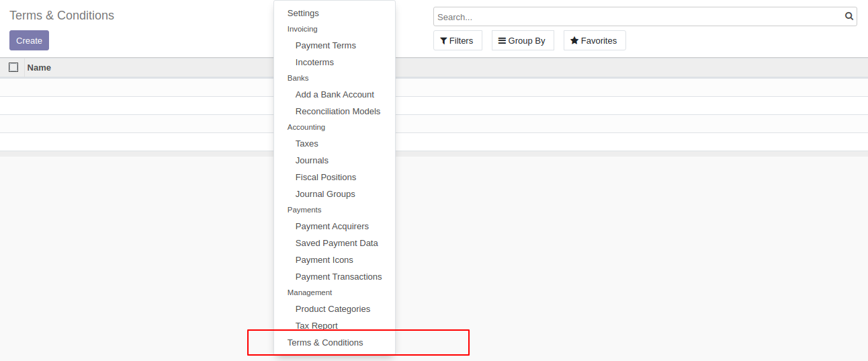Open Payment Acquirers menu entry
This screenshot has width=868, height=361.
click(332, 227)
